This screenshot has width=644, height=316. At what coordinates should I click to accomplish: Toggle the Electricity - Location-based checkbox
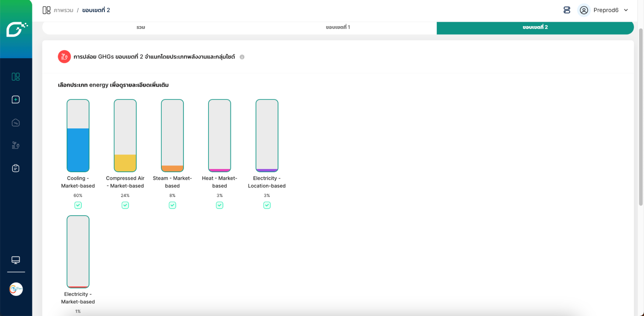pos(267,205)
